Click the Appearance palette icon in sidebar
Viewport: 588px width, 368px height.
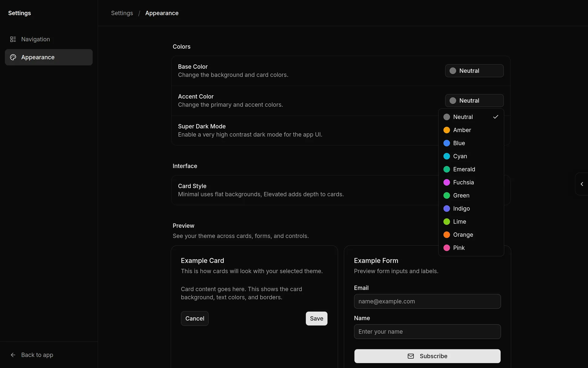pyautogui.click(x=13, y=57)
